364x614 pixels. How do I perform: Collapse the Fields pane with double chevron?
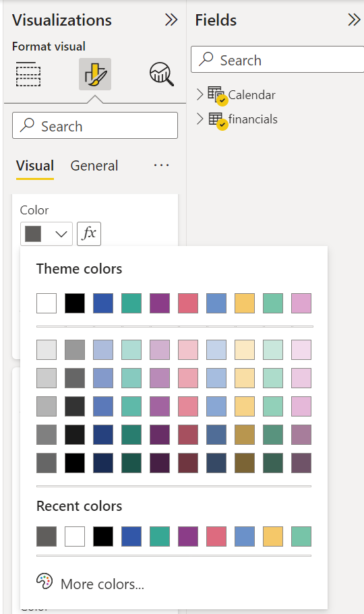354,20
